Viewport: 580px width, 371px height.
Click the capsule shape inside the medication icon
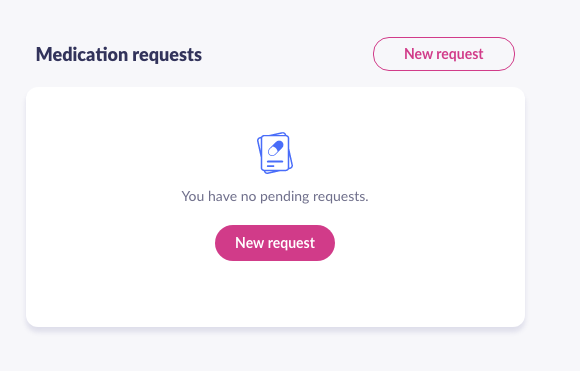(x=276, y=148)
